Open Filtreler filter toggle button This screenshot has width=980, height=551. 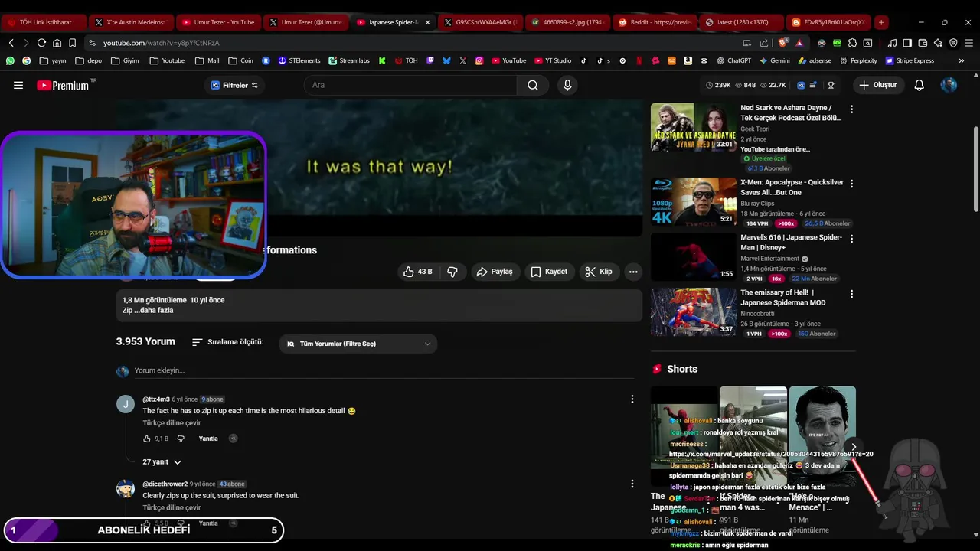[234, 85]
